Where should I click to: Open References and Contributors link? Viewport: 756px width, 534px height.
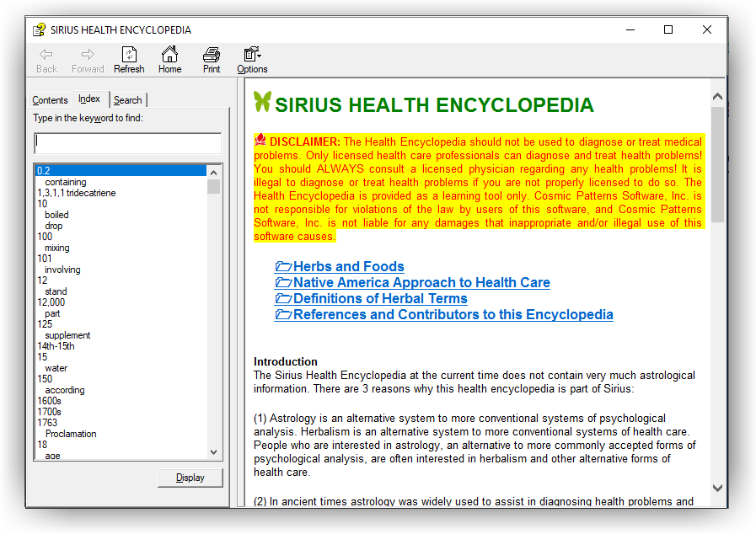click(453, 315)
